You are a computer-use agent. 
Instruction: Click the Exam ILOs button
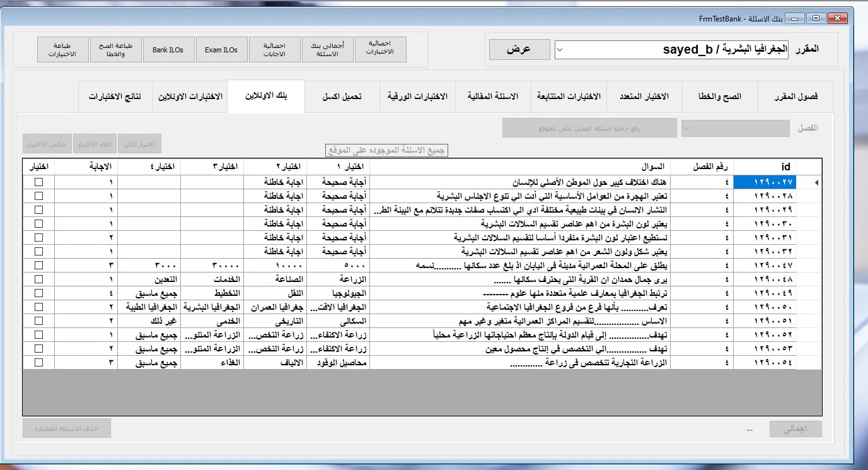click(x=221, y=49)
